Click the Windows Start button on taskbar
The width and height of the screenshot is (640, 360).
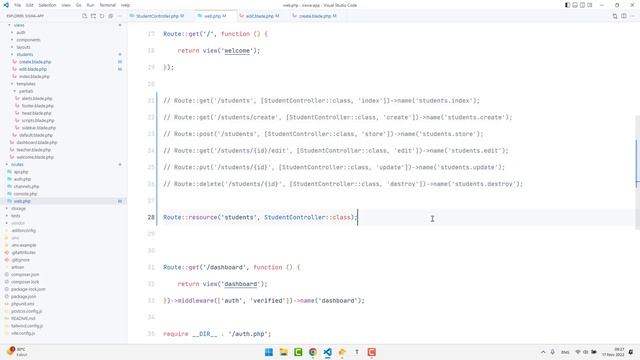[269, 352]
